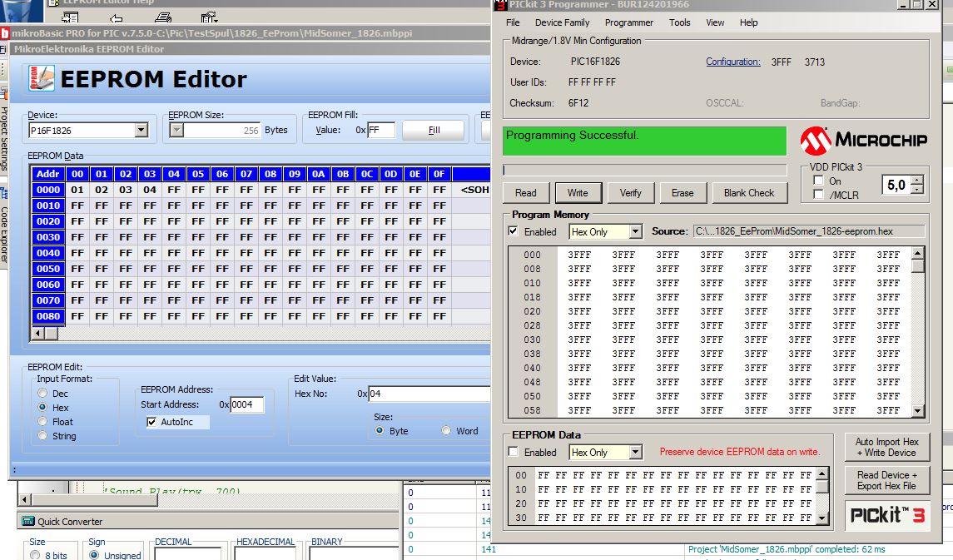This screenshot has height=560, width=953.
Task: Click PICkit EEPROM Data scrollbar thumb
Action: 822,487
